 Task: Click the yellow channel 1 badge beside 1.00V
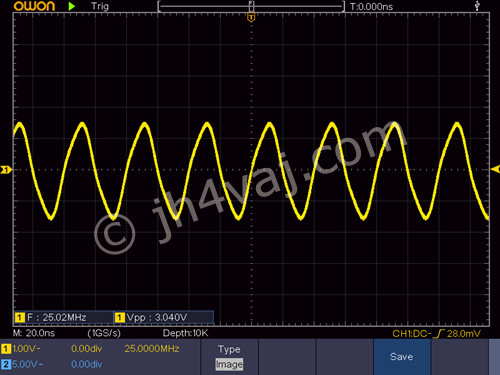(6, 349)
